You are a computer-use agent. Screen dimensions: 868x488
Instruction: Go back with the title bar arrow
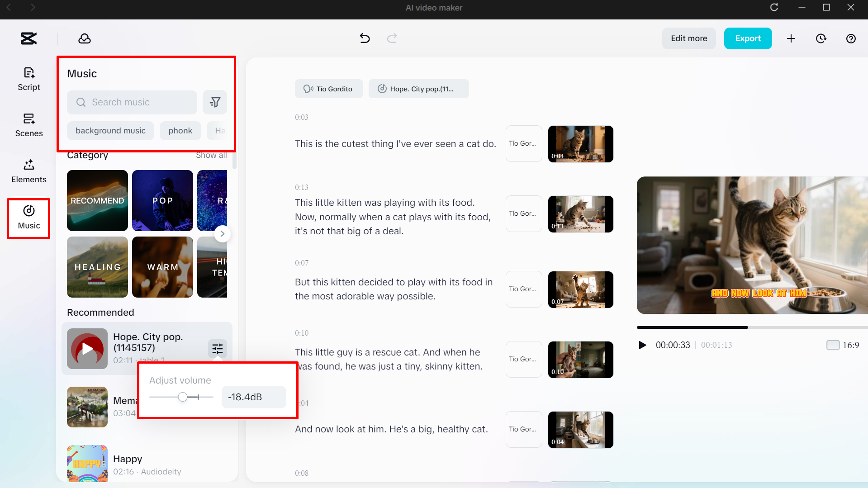(9, 7)
